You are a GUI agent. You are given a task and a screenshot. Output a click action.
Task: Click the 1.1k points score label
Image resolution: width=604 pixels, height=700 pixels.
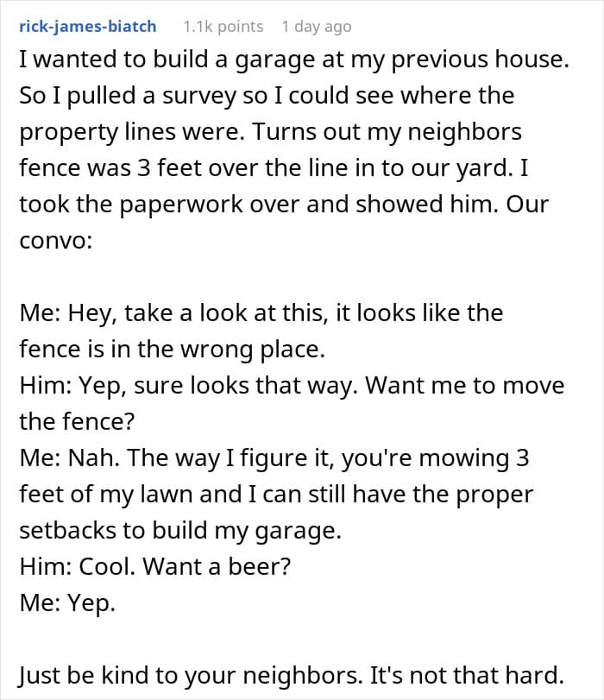click(223, 27)
